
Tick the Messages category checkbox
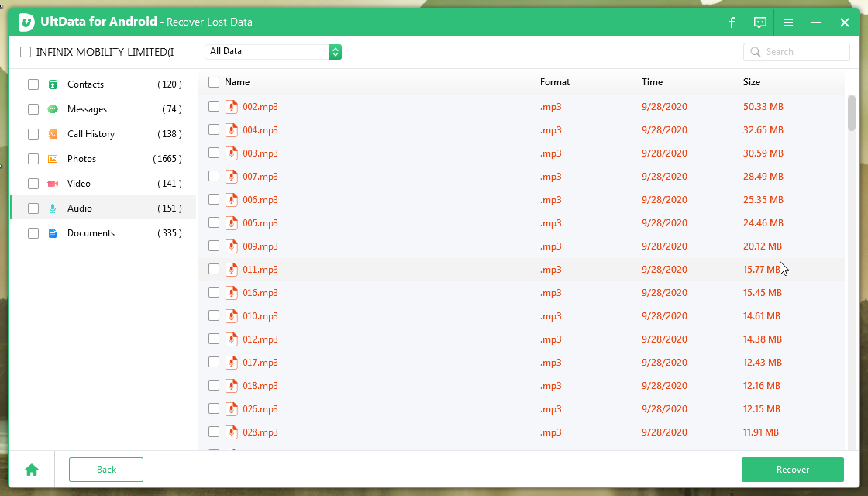click(x=33, y=109)
